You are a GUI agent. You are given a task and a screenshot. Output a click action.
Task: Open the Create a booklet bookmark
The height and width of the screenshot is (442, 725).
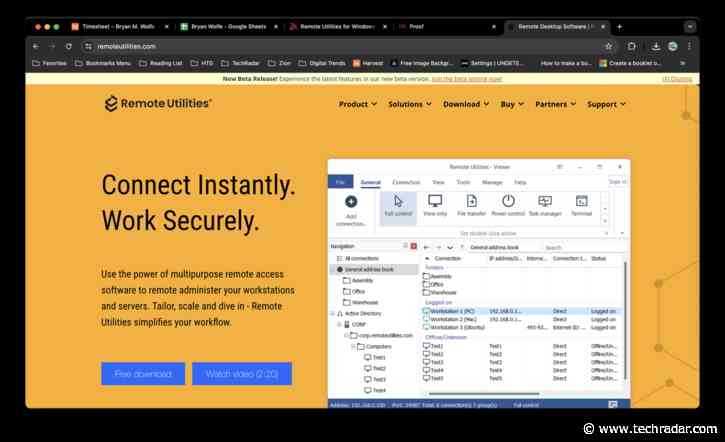pyautogui.click(x=630, y=63)
